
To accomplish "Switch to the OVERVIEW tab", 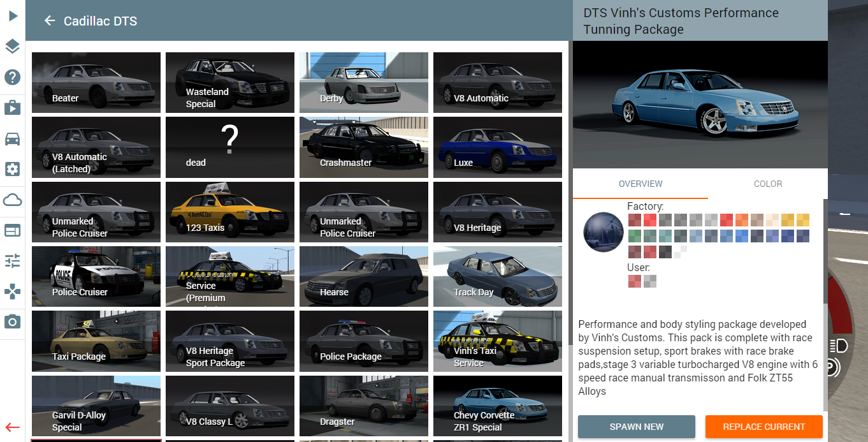I will point(640,184).
